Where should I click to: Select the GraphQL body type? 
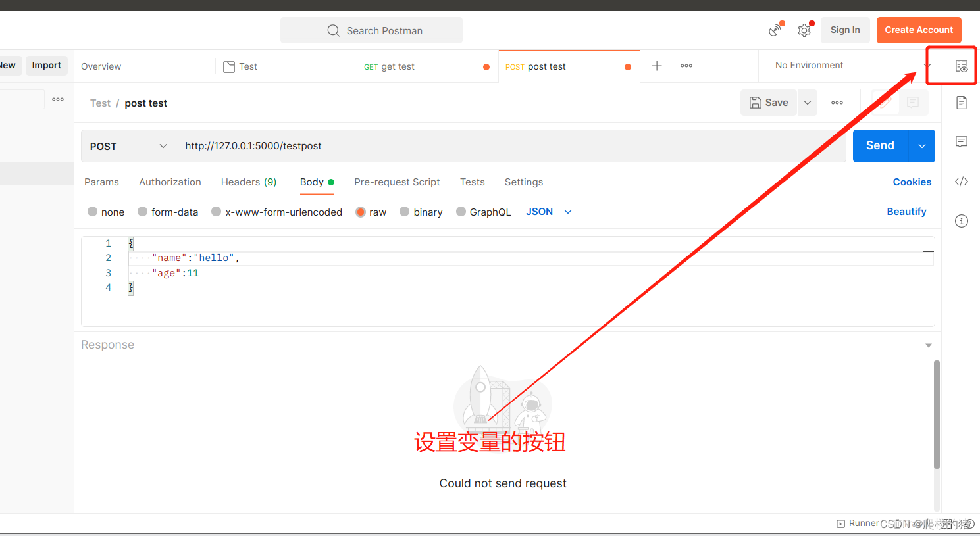461,212
